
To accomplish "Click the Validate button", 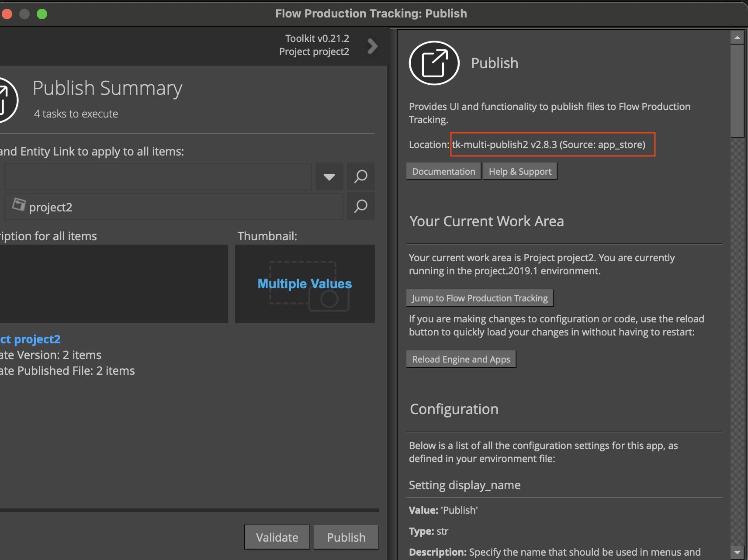I will [x=277, y=537].
